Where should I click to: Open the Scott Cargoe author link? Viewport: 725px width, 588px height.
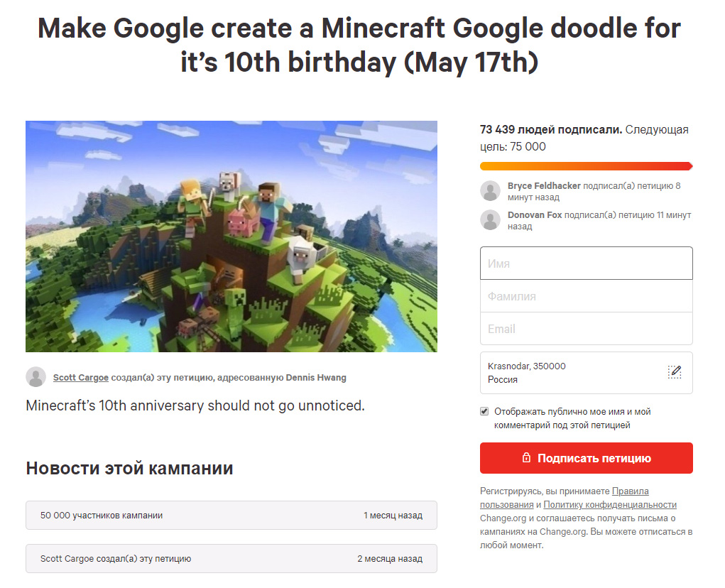(81, 377)
